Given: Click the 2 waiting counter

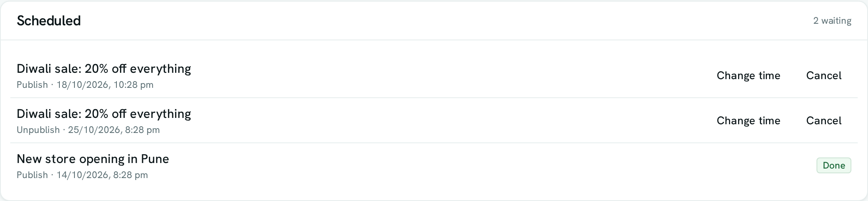Looking at the screenshot, I should (832, 21).
